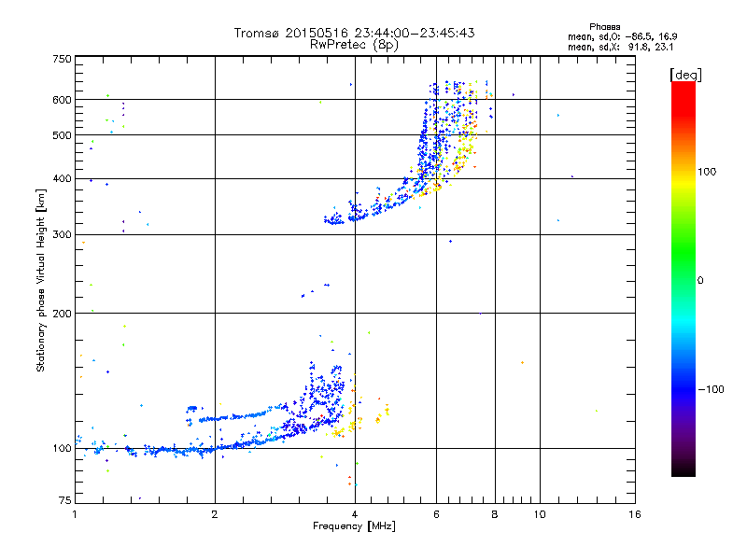
Task: Click the '1' x-axis frequency tick label
Action: pos(75,514)
